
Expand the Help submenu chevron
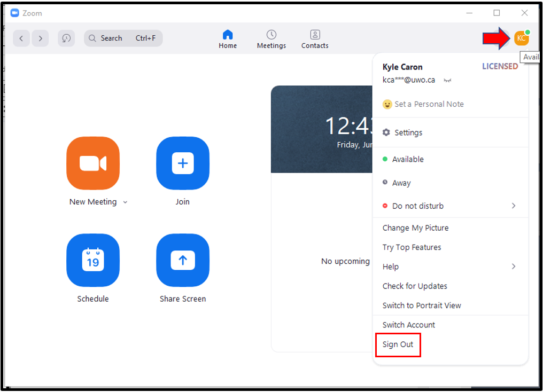[513, 266]
